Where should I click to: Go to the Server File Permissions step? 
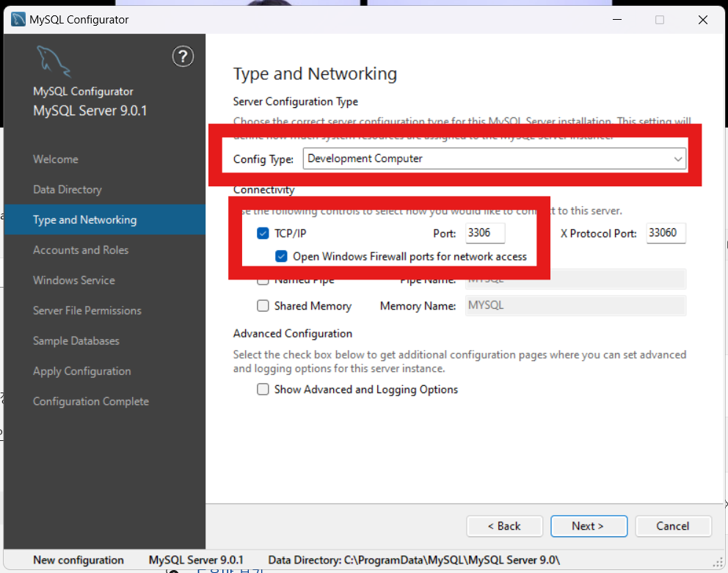click(x=87, y=310)
